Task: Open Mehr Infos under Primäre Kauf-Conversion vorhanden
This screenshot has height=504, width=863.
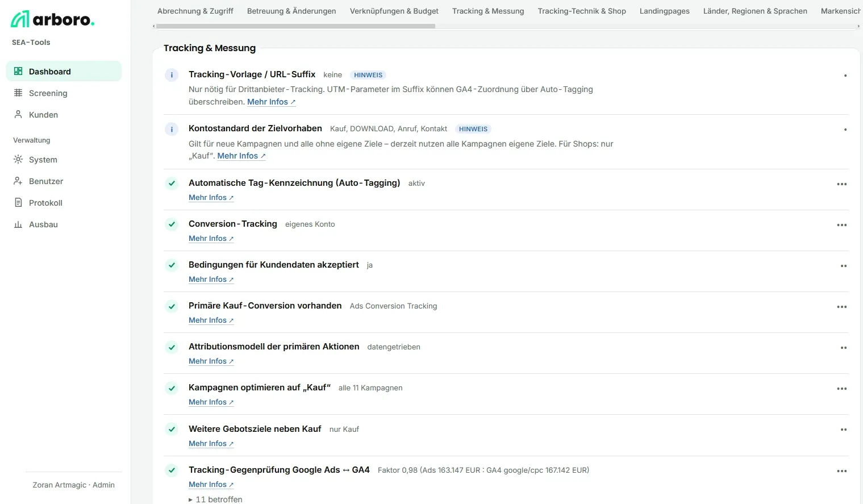Action: pyautogui.click(x=211, y=320)
